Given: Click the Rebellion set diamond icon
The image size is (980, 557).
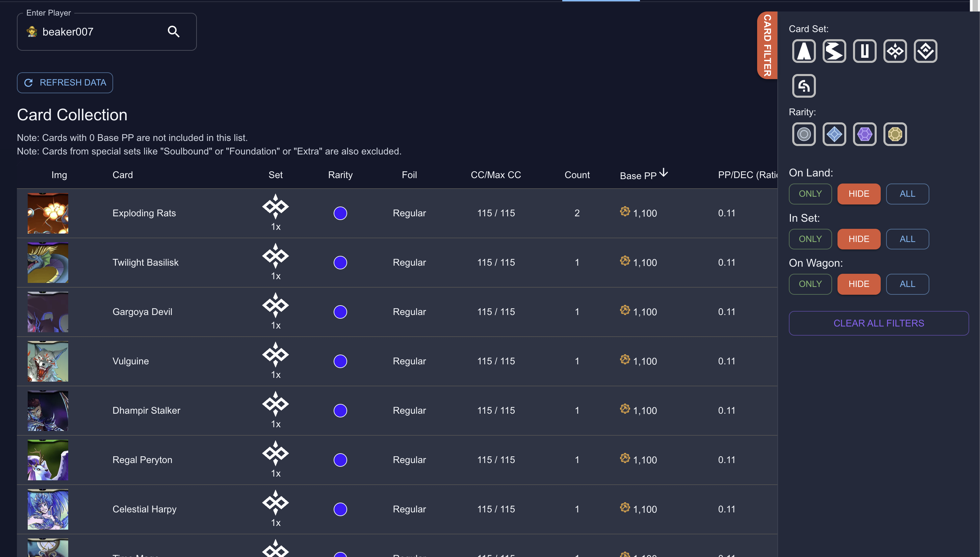Looking at the screenshot, I should (x=925, y=51).
